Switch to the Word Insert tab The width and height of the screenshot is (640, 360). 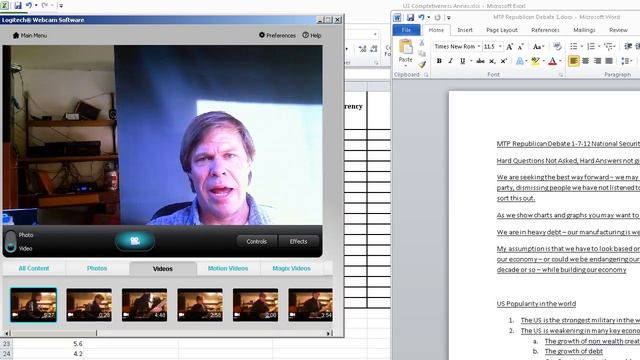465,30
